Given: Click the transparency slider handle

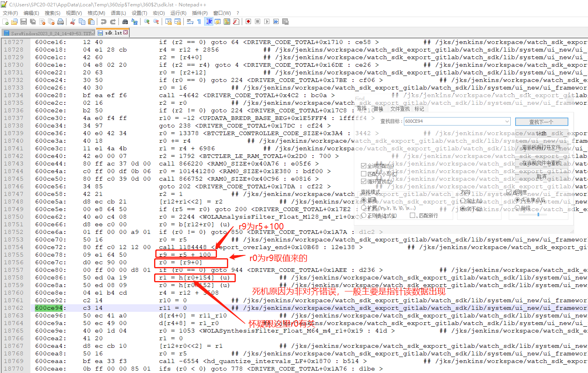Looking at the screenshot, I should pos(538,215).
